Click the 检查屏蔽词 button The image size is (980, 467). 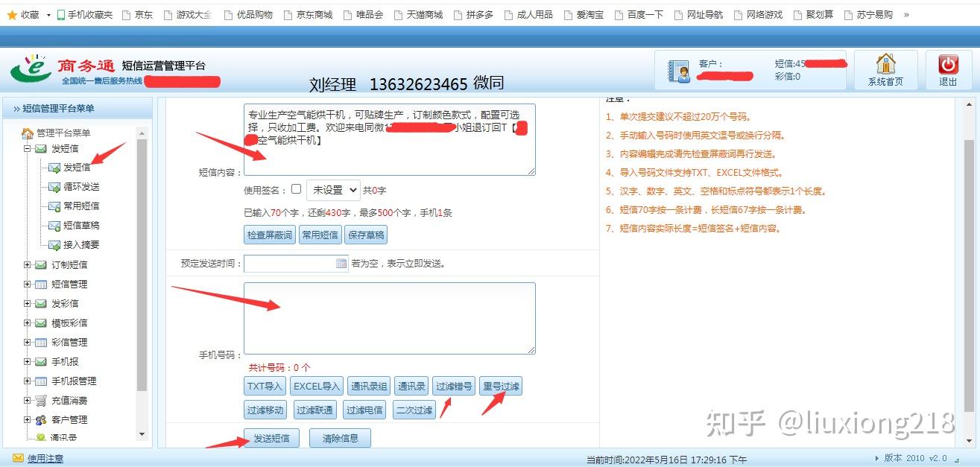(x=269, y=235)
